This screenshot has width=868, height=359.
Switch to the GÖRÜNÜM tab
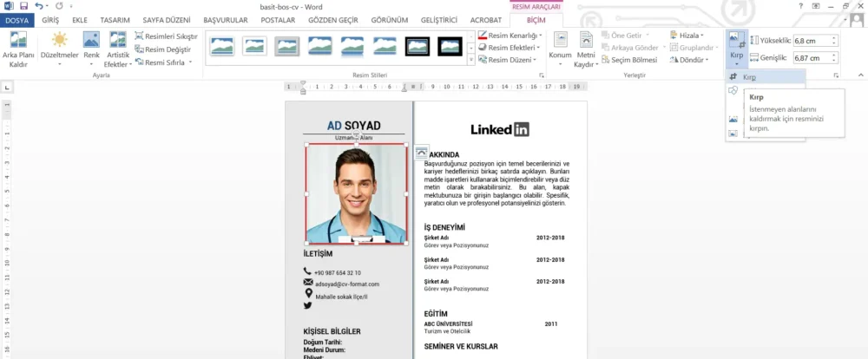(x=391, y=21)
